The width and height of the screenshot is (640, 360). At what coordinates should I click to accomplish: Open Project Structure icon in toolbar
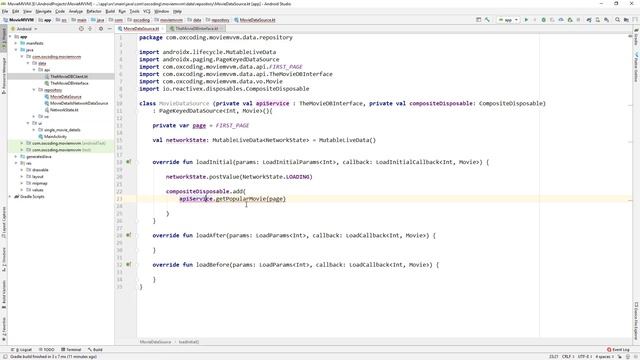click(x=626, y=20)
